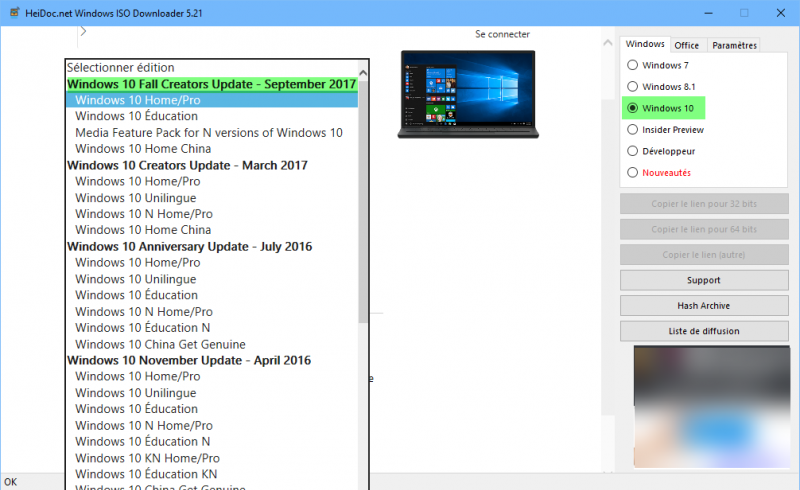Viewport: 800px width, 490px height.
Task: Click the OK status bar text
Action: (x=11, y=482)
